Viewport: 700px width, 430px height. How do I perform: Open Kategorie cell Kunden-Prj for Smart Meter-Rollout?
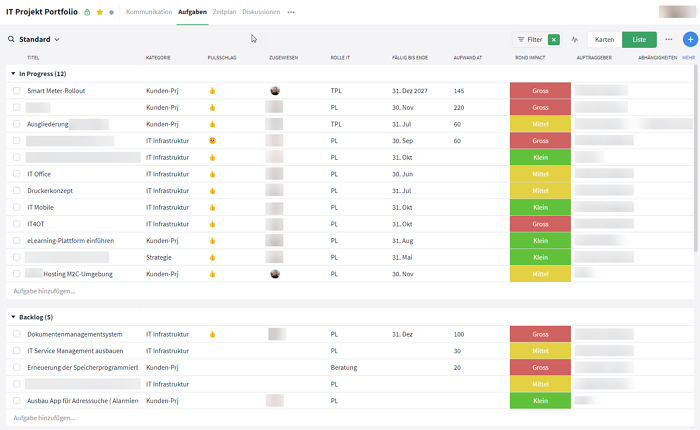162,91
